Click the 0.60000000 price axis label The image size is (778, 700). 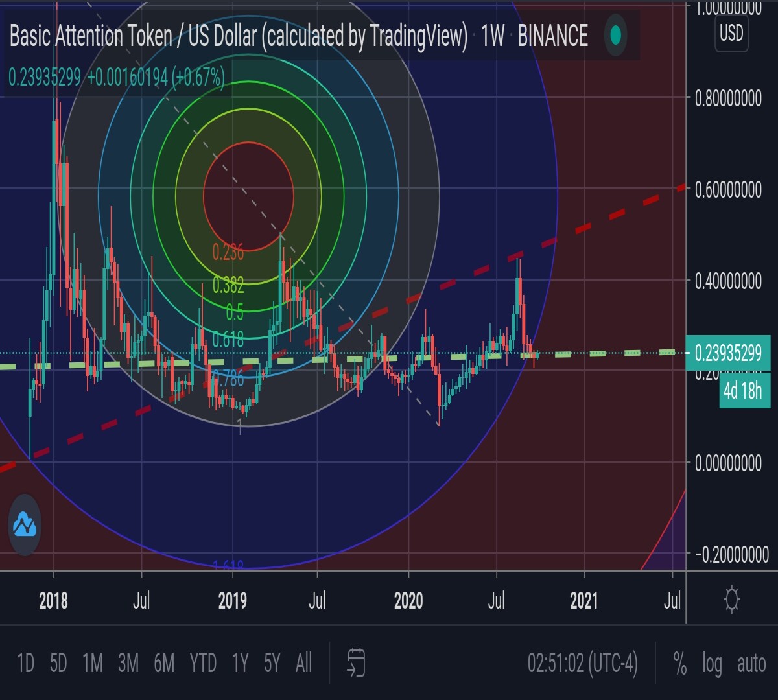[x=728, y=191]
